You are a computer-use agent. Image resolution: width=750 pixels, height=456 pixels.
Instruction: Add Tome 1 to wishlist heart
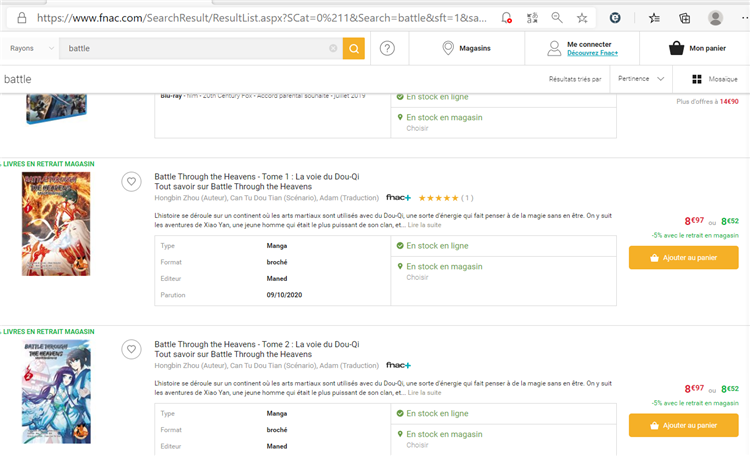pos(131,181)
